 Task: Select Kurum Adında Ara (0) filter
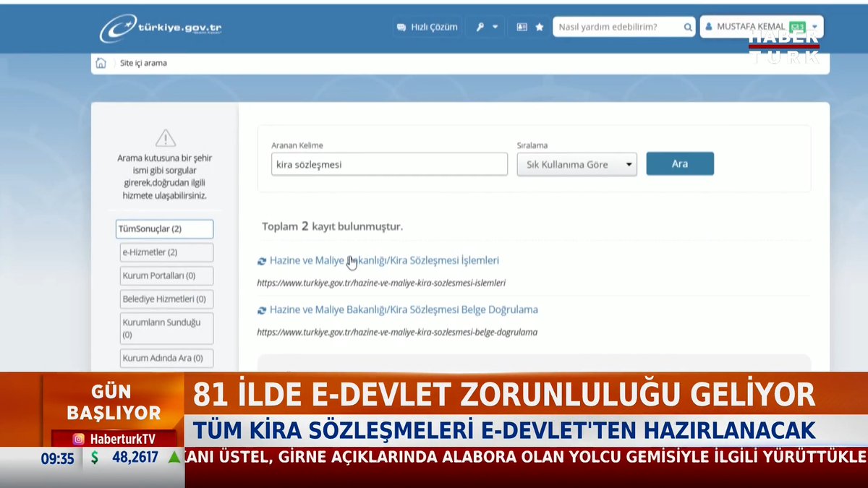coord(166,358)
